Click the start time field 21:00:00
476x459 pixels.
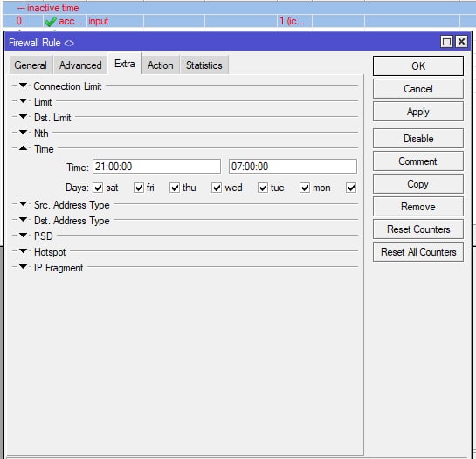pyautogui.click(x=156, y=167)
